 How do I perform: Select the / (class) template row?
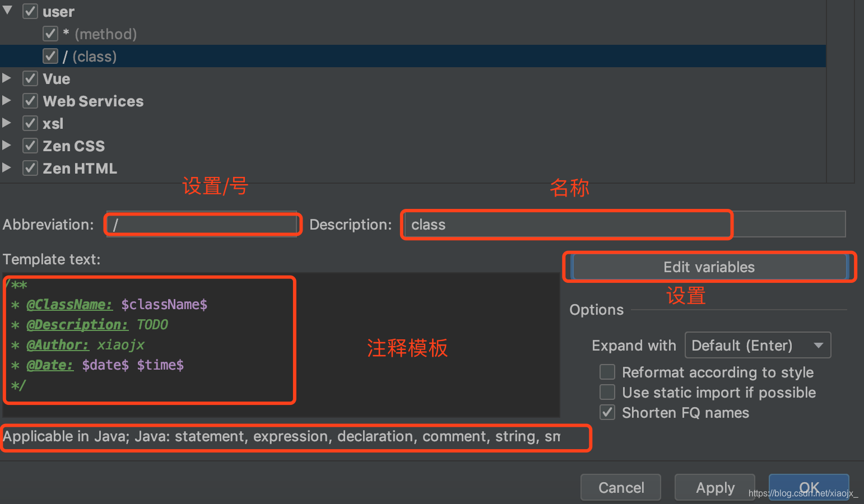413,56
